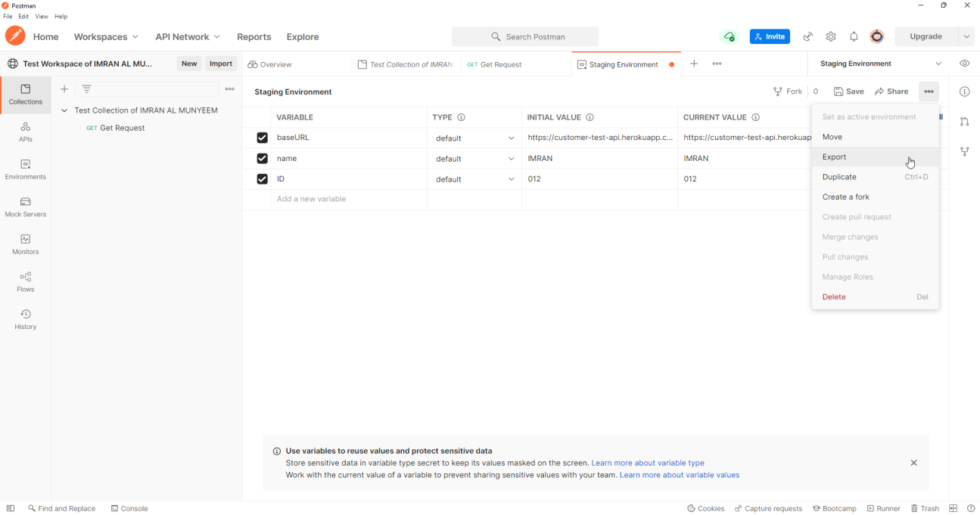Select Delete from the context menu
This screenshot has width=980, height=515.
[875, 297]
